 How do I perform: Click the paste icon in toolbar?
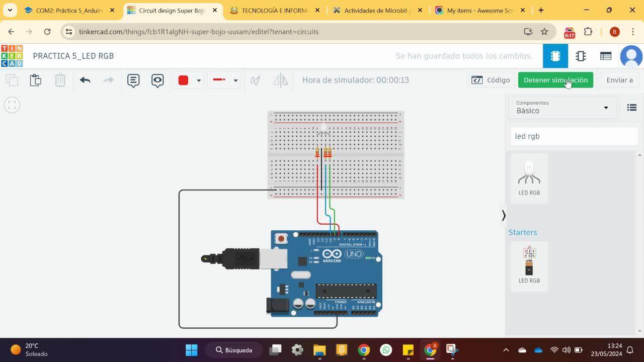pos(35,80)
